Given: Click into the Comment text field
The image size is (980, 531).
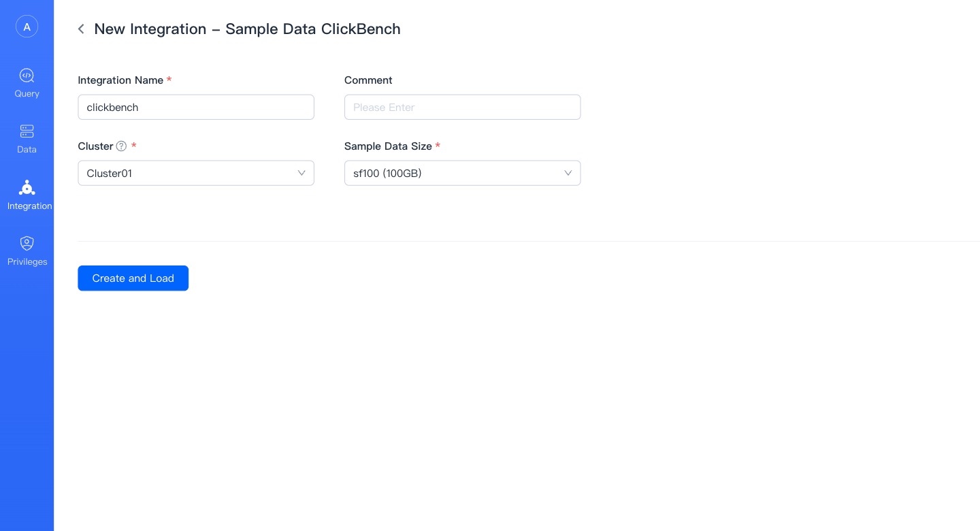Looking at the screenshot, I should pyautogui.click(x=462, y=107).
